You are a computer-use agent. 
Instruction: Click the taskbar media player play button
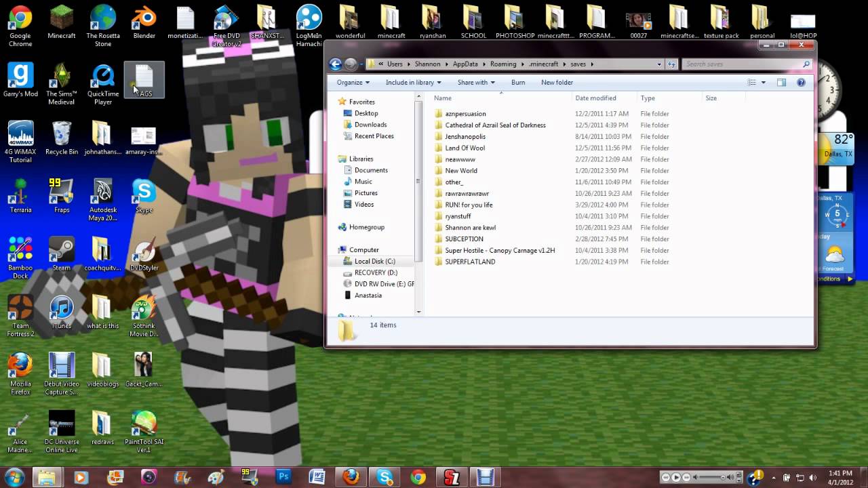676,478
